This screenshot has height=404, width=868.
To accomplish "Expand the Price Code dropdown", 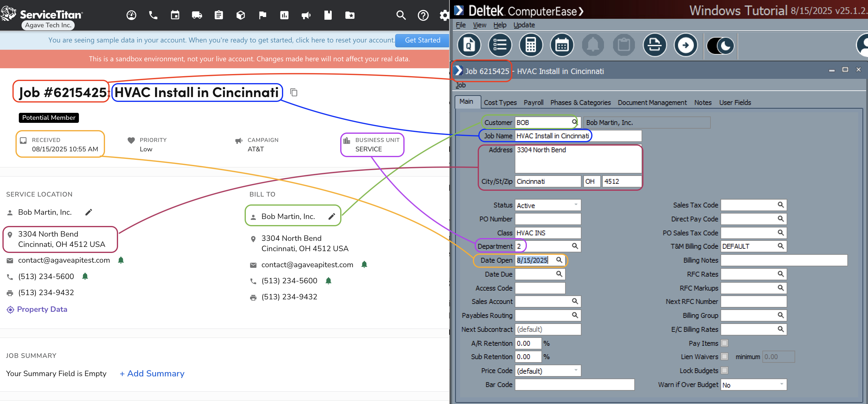I will 576,370.
